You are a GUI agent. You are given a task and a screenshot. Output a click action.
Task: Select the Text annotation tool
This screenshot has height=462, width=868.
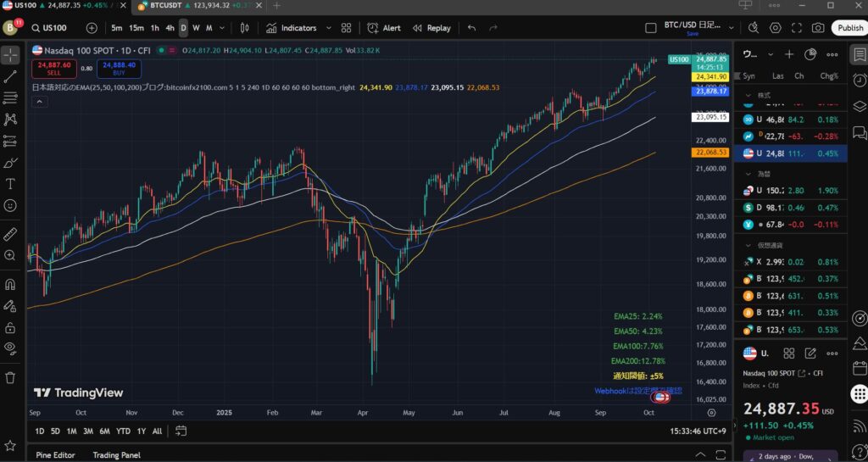point(10,184)
